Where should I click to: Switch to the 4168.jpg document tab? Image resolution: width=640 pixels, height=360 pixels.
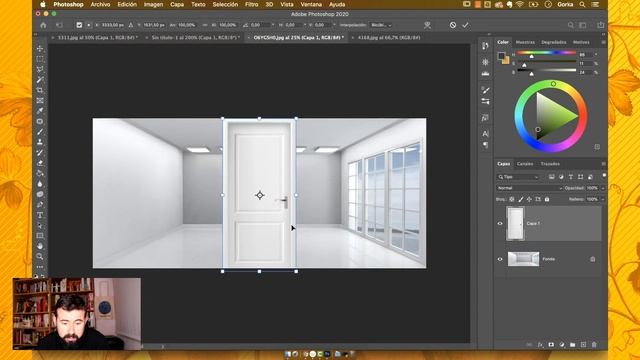(389, 38)
